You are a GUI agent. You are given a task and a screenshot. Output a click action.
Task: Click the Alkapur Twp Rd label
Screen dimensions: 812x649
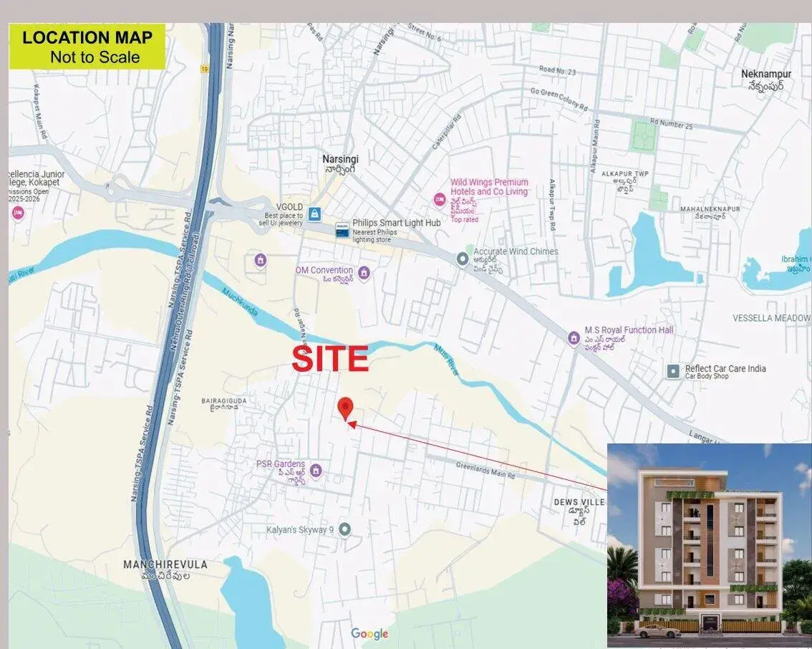[552, 205]
